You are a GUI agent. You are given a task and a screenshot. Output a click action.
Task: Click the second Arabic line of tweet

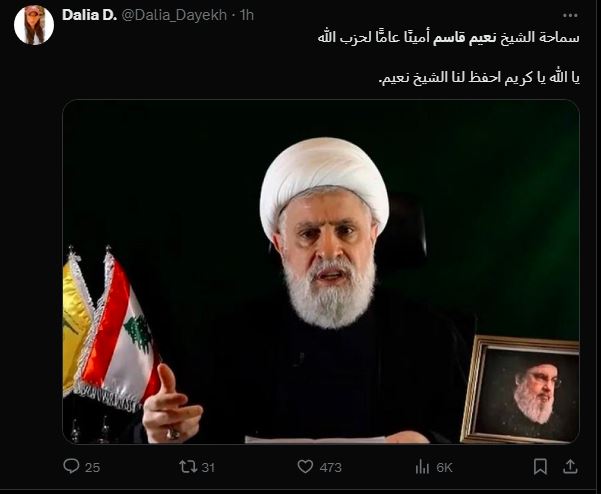479,78
